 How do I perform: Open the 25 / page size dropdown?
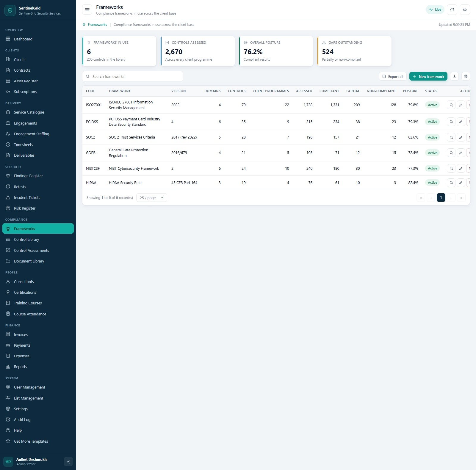click(151, 198)
